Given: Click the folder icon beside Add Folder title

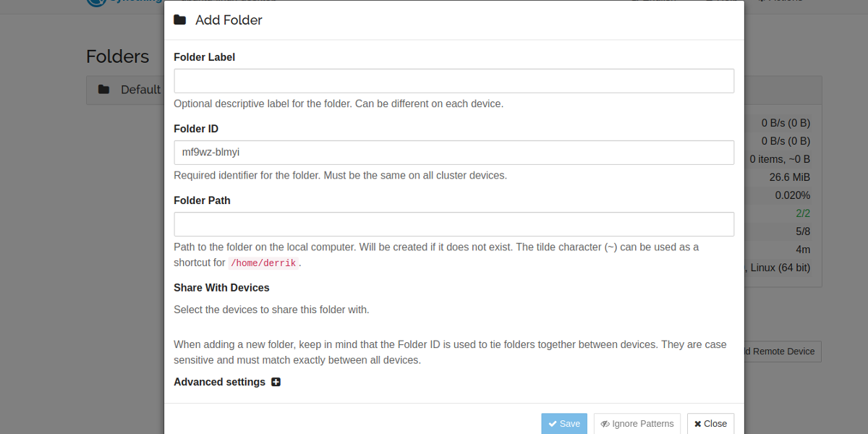Looking at the screenshot, I should (180, 20).
